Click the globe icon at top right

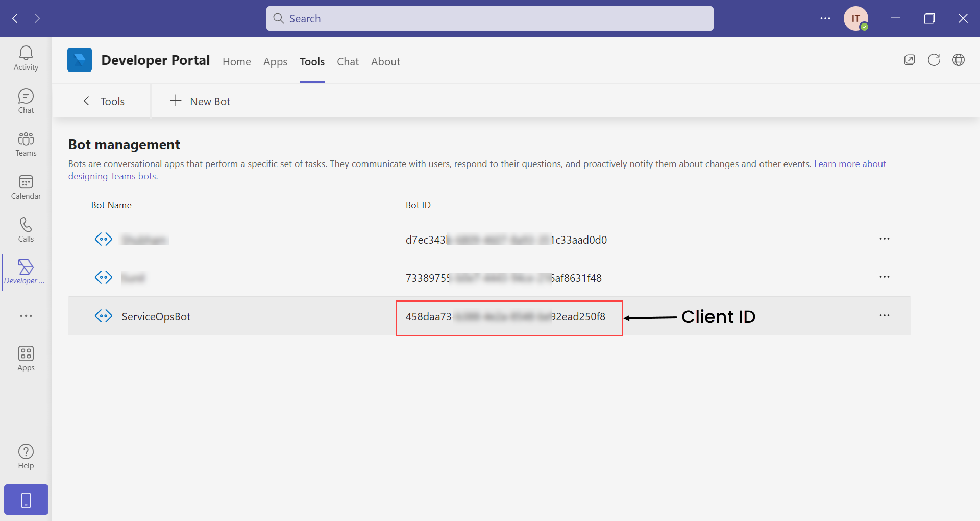pos(958,60)
